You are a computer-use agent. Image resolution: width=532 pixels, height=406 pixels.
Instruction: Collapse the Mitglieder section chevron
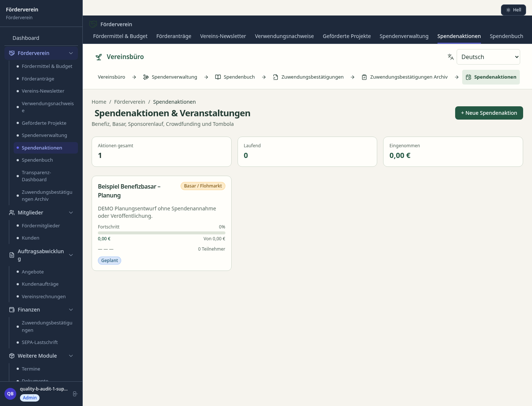point(71,213)
